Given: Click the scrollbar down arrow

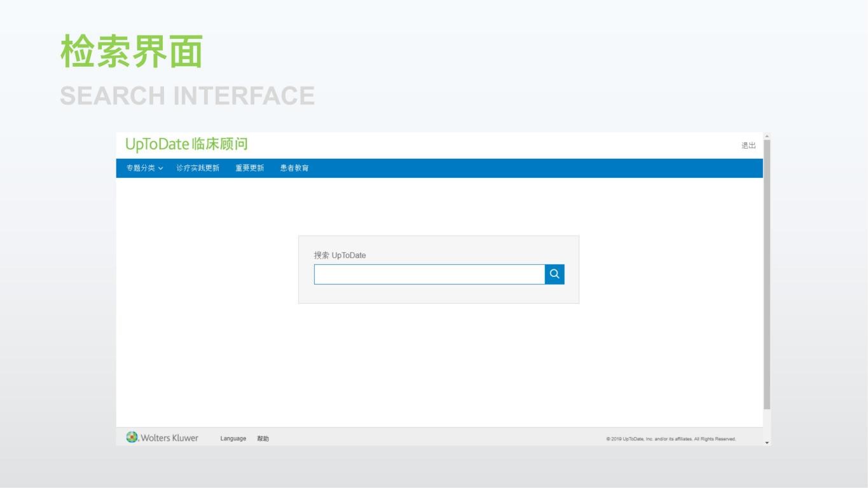Looking at the screenshot, I should click(767, 442).
